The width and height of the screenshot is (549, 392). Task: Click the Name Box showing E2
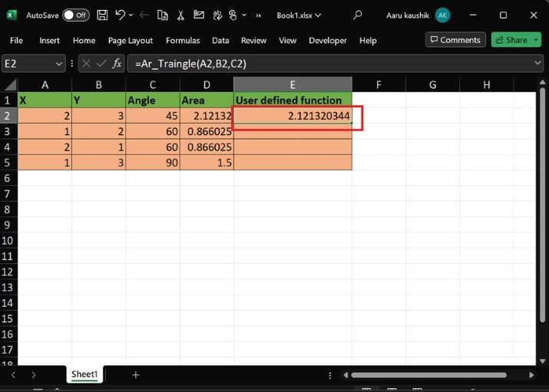[x=28, y=64]
